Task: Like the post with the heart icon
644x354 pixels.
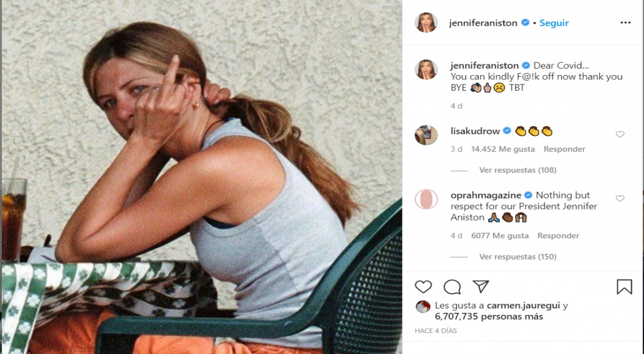Action: pos(423,287)
